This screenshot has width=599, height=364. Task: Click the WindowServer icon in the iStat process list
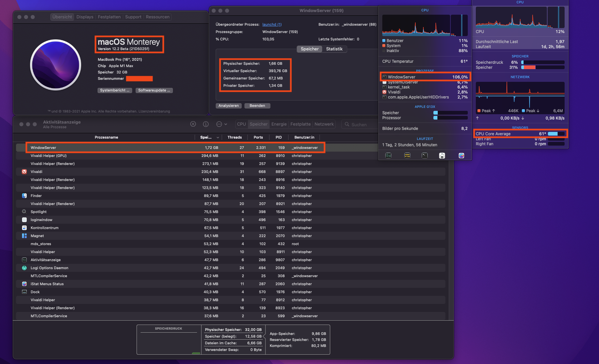pyautogui.click(x=384, y=77)
